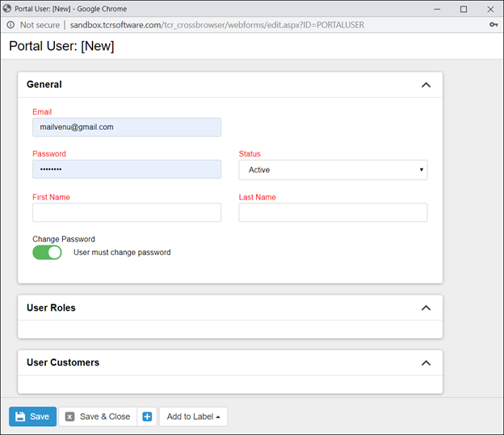
Task: Close the Portal User window
Action: (490, 9)
